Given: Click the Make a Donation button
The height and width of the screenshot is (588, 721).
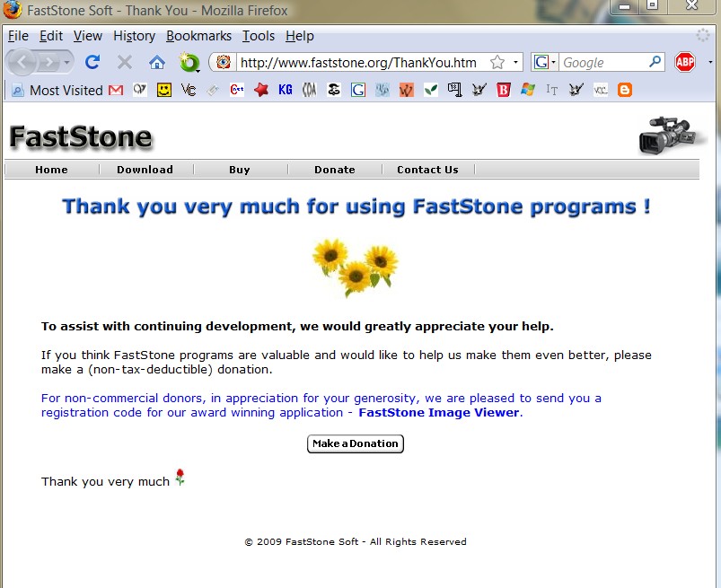Looking at the screenshot, I should click(356, 443).
